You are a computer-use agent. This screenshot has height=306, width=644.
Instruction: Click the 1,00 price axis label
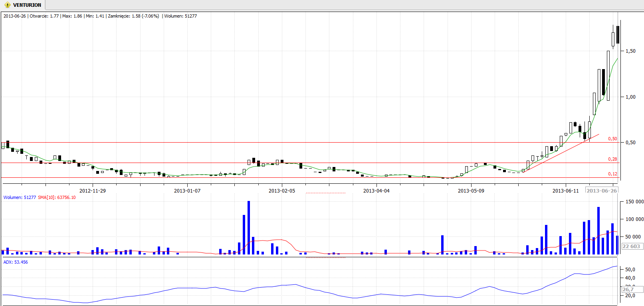(x=630, y=97)
